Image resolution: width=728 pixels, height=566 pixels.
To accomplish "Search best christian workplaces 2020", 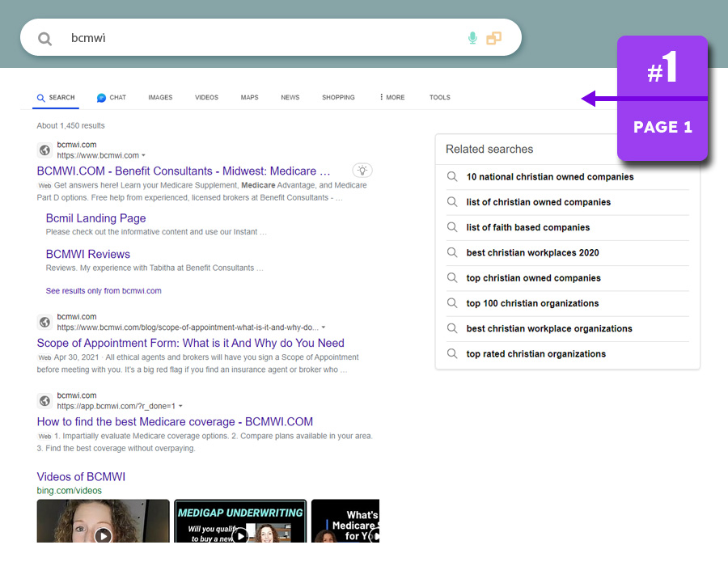I will 532,253.
